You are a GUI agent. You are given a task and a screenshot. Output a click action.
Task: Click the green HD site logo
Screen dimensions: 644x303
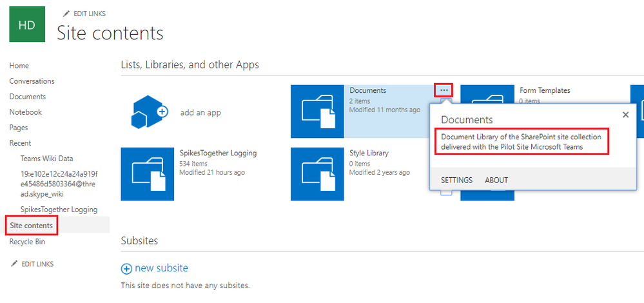tap(27, 24)
